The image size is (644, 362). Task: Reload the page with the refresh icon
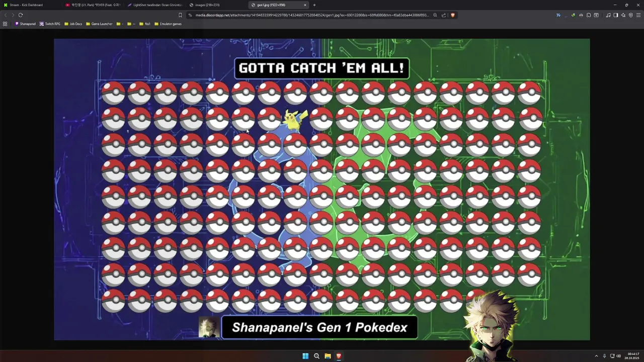point(21,15)
